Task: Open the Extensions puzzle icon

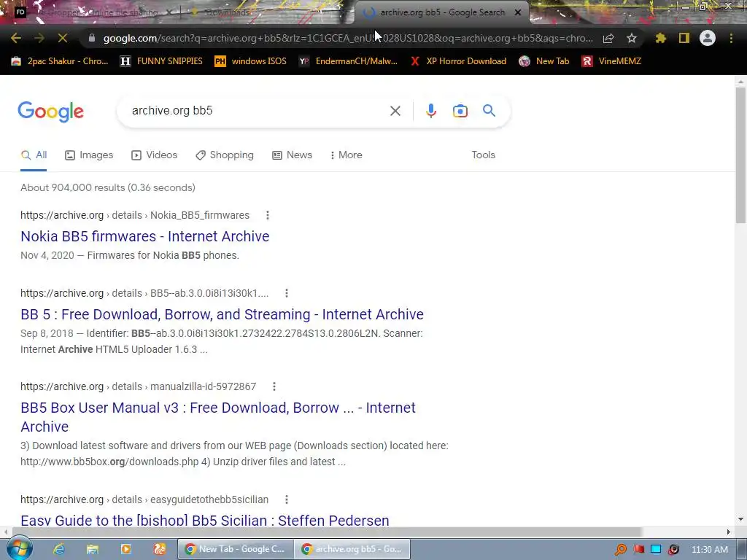Action: tap(661, 38)
